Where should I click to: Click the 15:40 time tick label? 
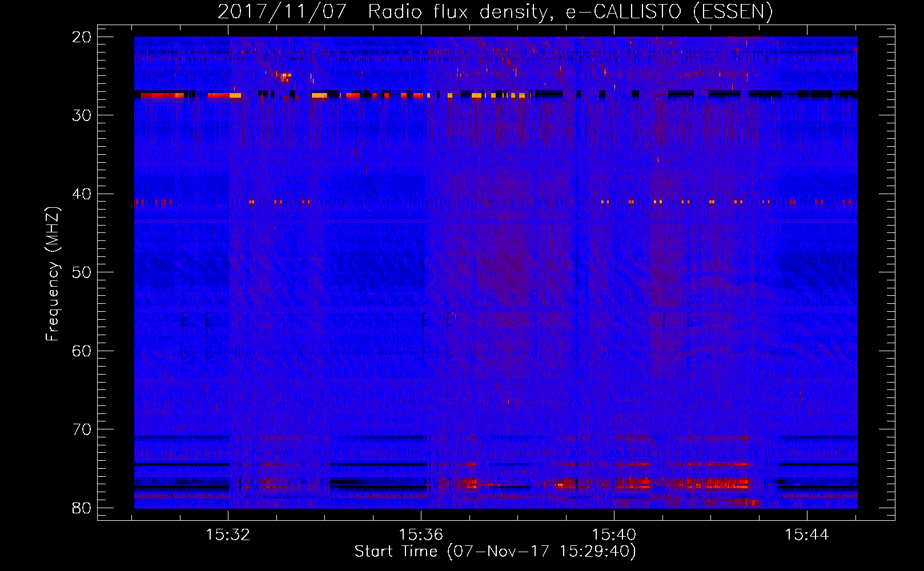click(614, 535)
